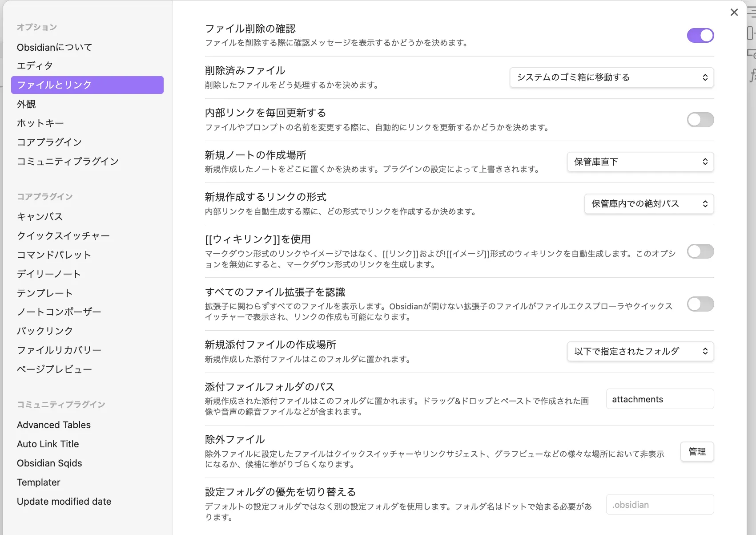This screenshot has width=756, height=535.
Task: Open the Templater plugin settings
Action: click(39, 482)
